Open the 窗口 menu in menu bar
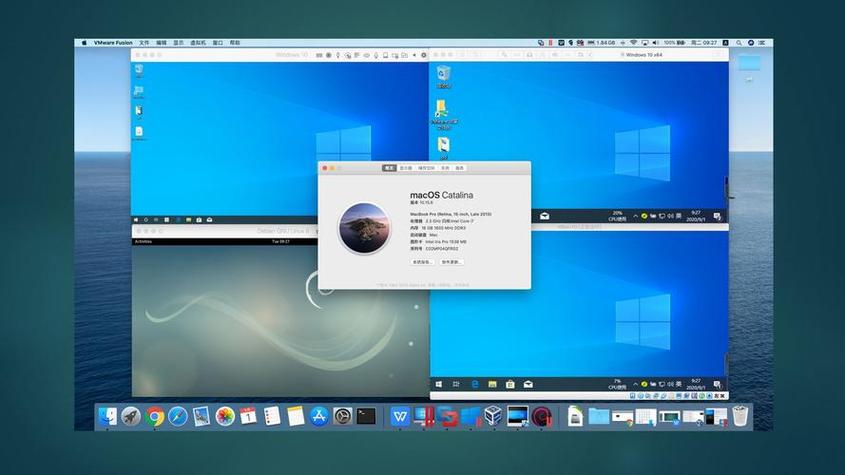This screenshot has width=845, height=475. pos(218,43)
